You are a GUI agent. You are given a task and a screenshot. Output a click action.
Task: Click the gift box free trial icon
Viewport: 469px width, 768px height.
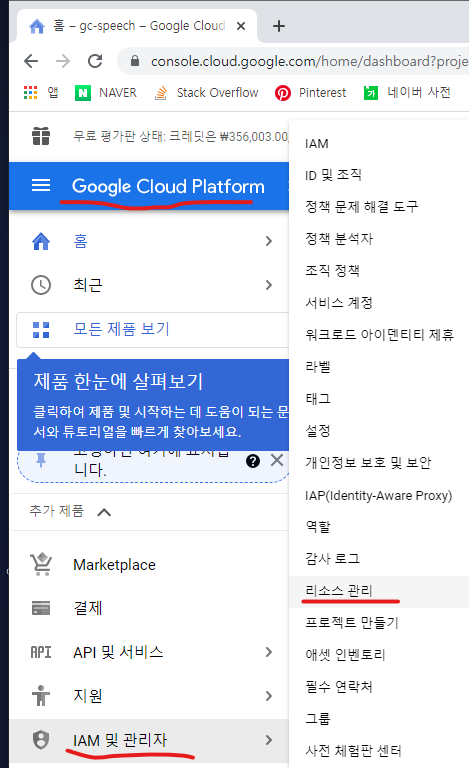(x=41, y=136)
